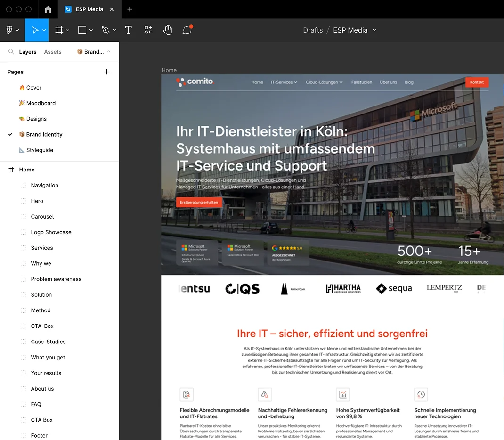Go to the home screen icon
The width and height of the screenshot is (504, 440).
click(x=48, y=9)
